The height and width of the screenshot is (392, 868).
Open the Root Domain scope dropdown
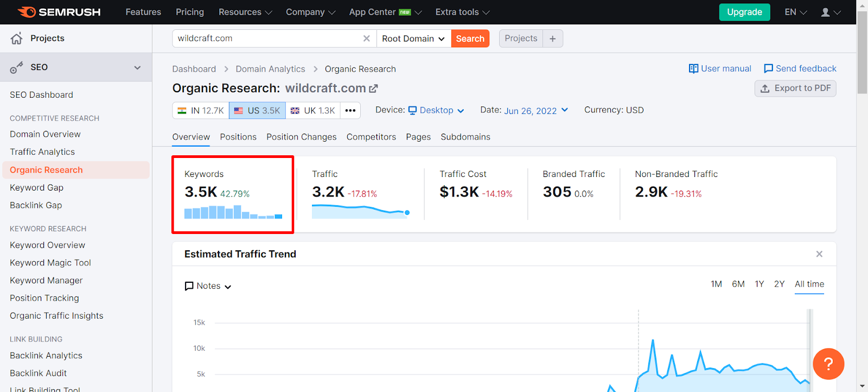(413, 39)
